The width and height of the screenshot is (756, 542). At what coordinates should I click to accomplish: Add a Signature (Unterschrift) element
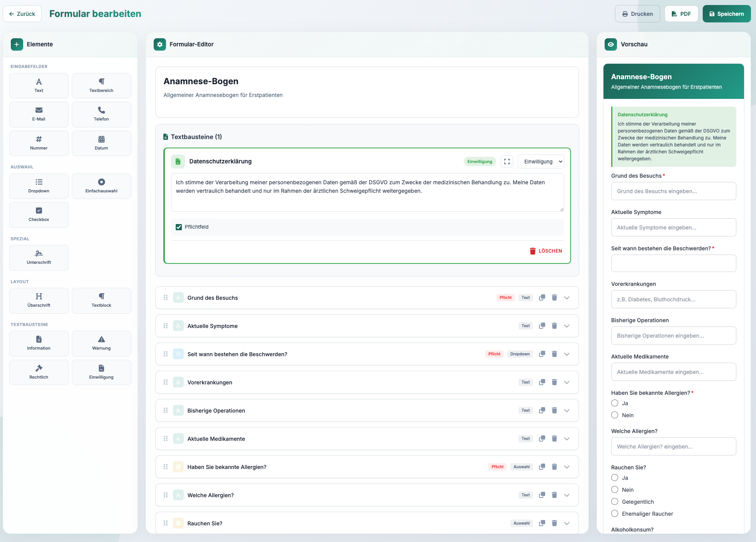pos(39,257)
